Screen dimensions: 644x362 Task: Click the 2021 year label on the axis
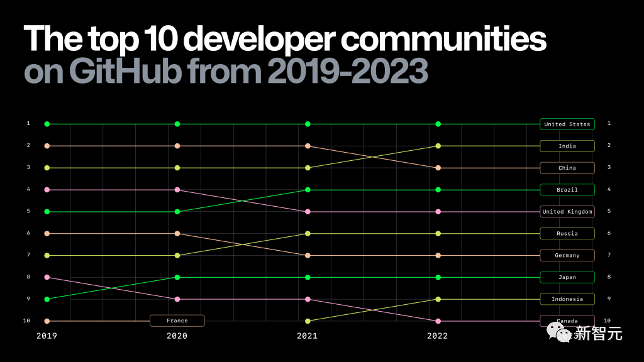click(x=307, y=336)
